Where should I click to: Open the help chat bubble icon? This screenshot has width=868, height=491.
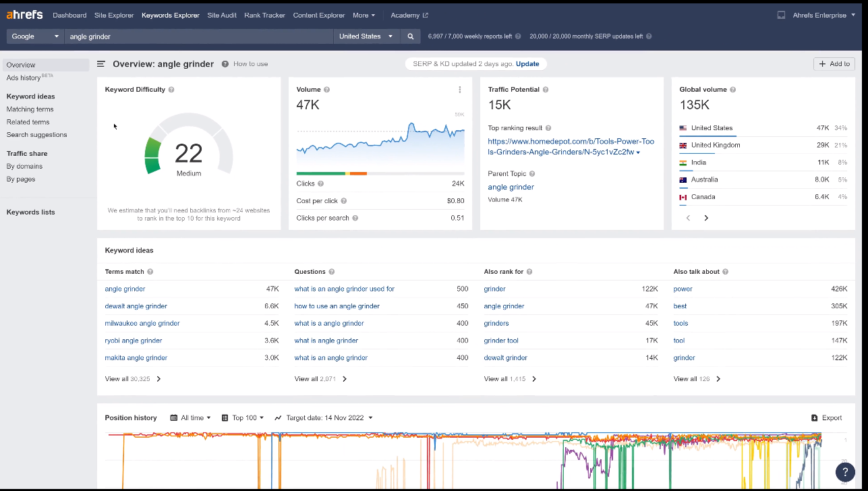(x=845, y=472)
